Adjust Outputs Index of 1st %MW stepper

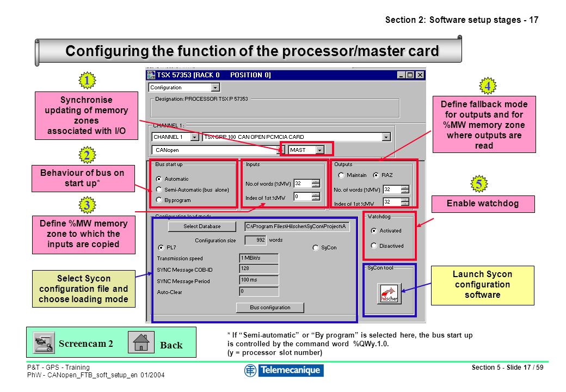coord(405,202)
